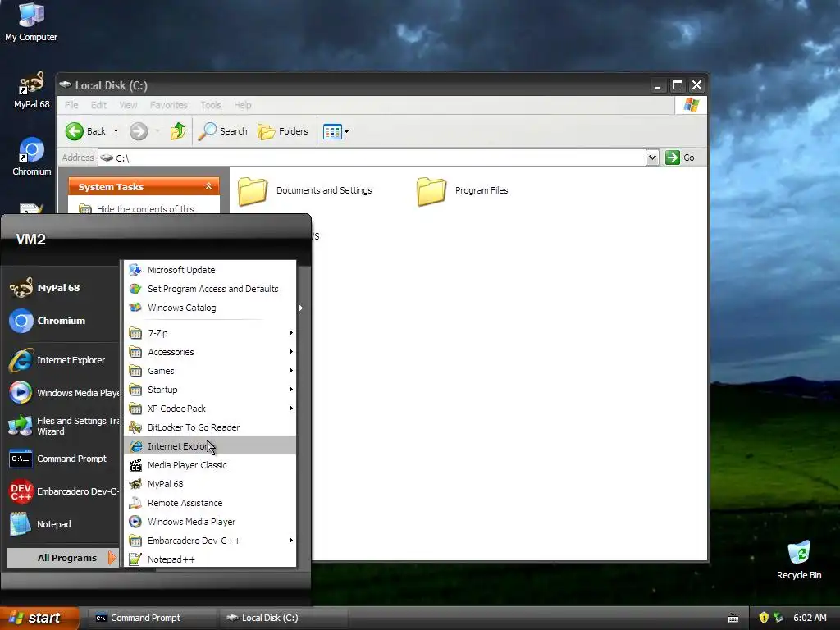Launch MyPal 68 from All Programs
The image size is (840, 630).
coord(210,484)
